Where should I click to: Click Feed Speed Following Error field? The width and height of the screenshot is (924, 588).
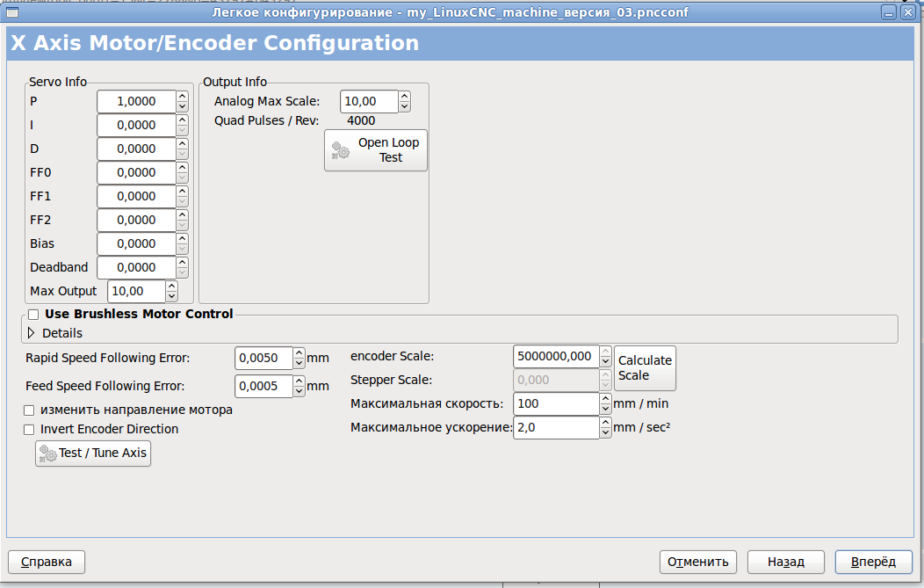(263, 387)
